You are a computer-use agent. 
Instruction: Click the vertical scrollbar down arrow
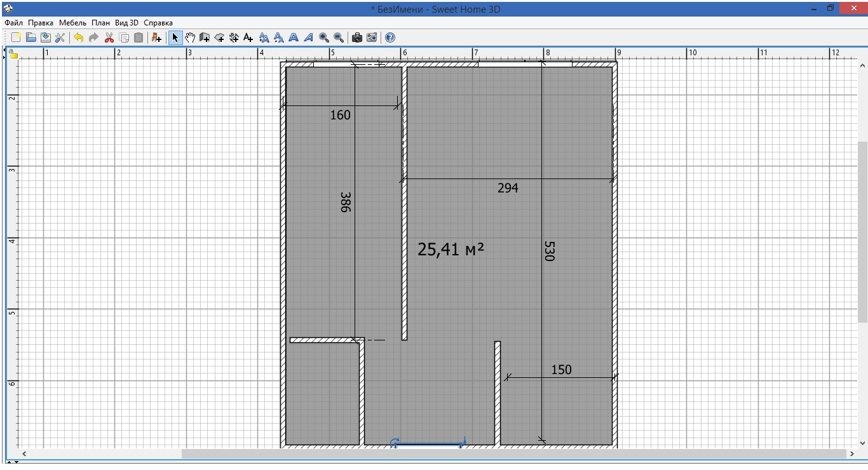tap(862, 443)
